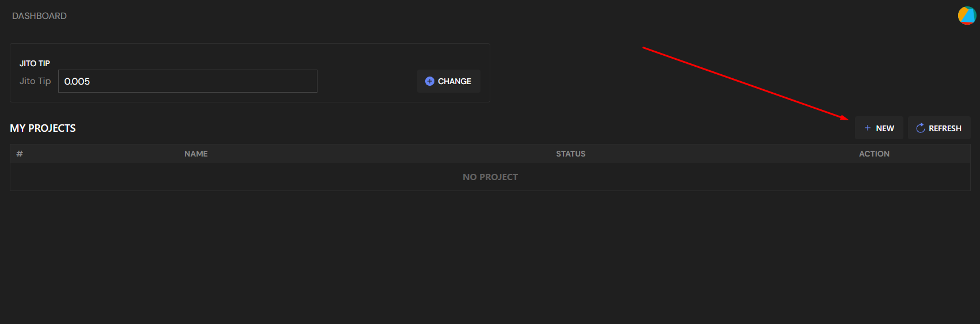Image resolution: width=980 pixels, height=324 pixels.
Task: Select the NAME column header
Action: point(196,154)
